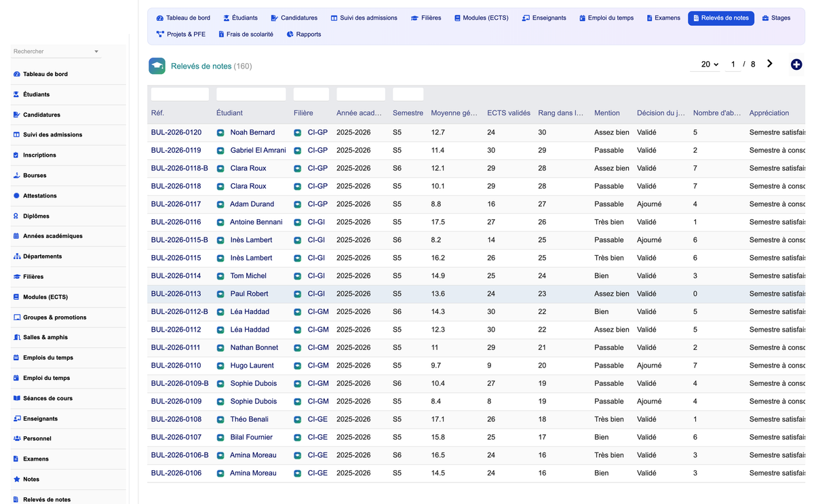The image size is (814, 504).
Task: Switch to the Rapports tab
Action: (304, 34)
